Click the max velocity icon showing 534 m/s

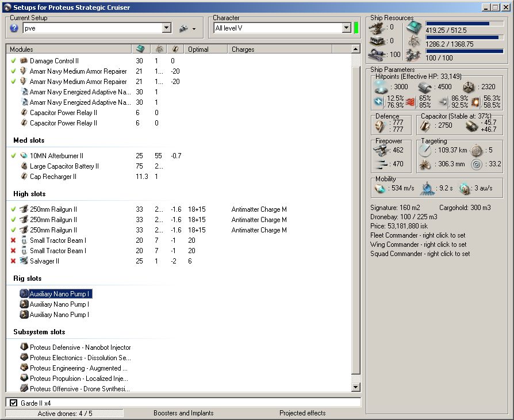380,188
